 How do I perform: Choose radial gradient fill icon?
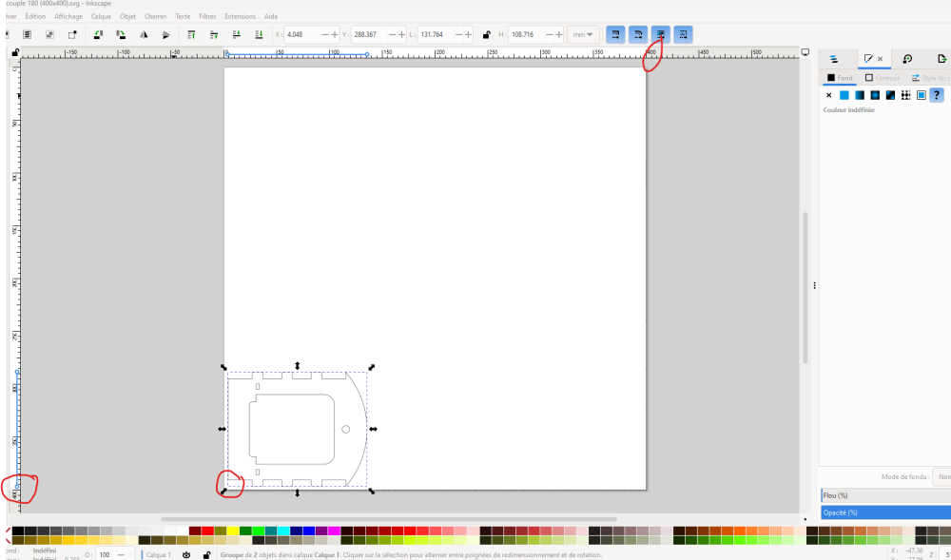coord(875,95)
